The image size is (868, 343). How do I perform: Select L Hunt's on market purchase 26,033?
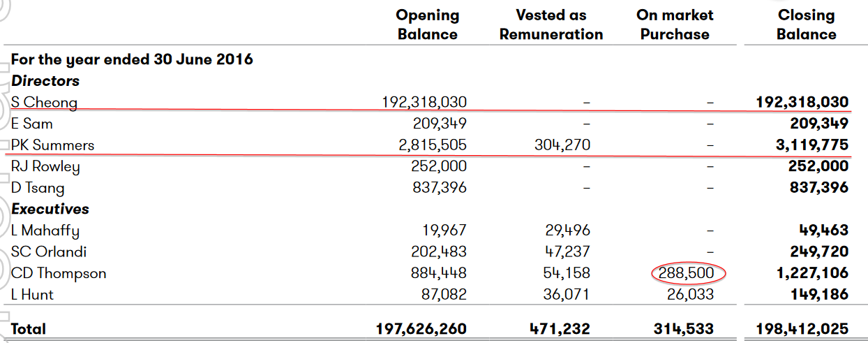[x=691, y=295]
